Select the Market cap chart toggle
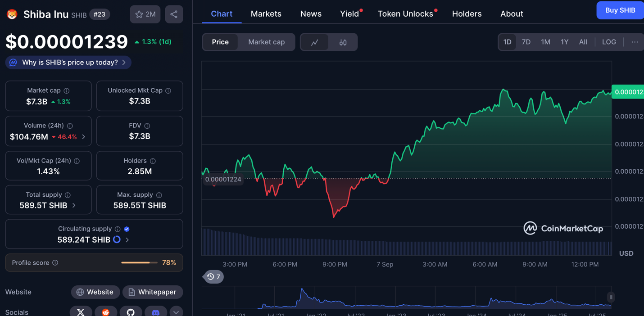644x316 pixels. (267, 42)
